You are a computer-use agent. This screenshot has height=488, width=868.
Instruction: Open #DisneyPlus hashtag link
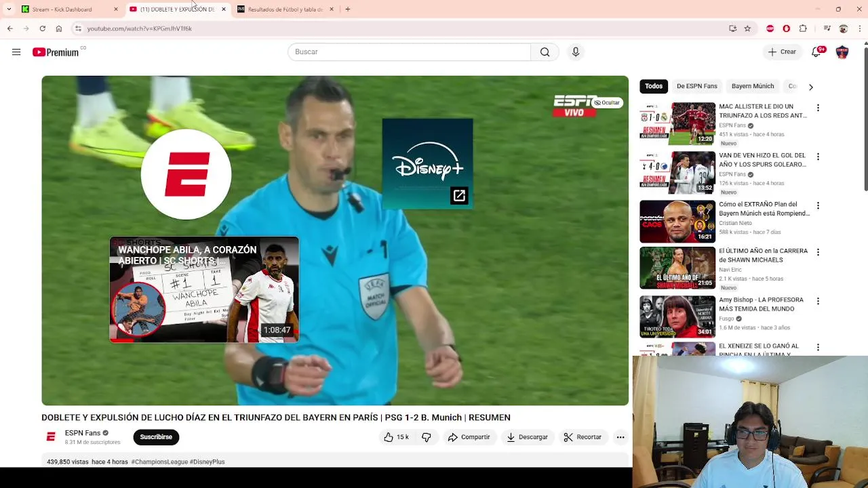click(x=208, y=462)
